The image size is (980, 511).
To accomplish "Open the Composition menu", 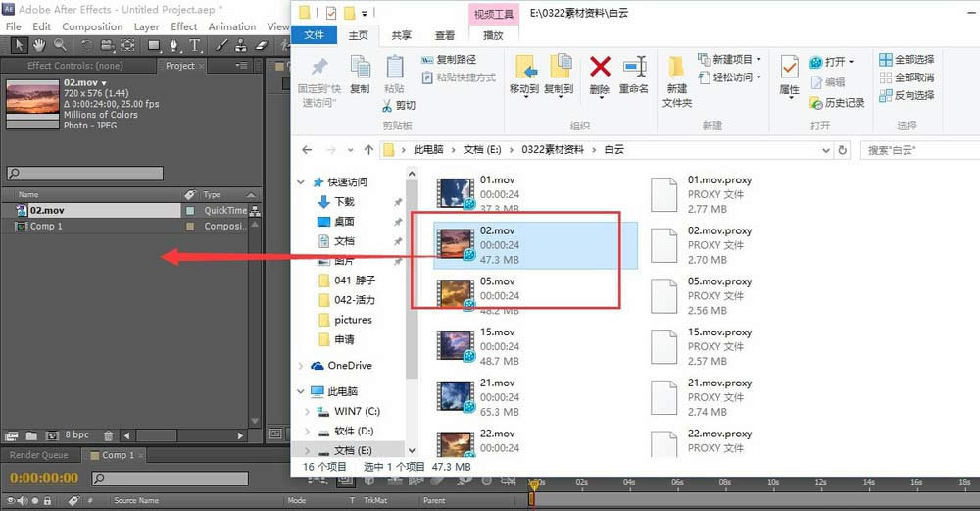I will coord(92,26).
